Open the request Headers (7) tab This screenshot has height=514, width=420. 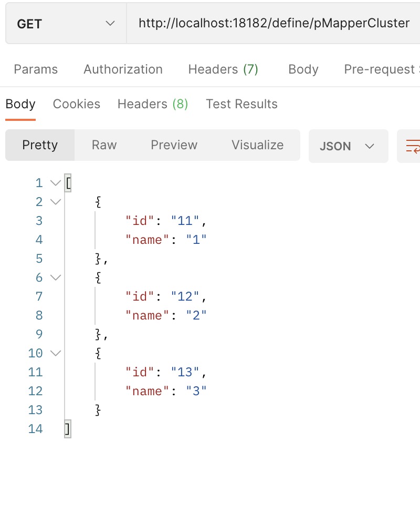pos(223,69)
